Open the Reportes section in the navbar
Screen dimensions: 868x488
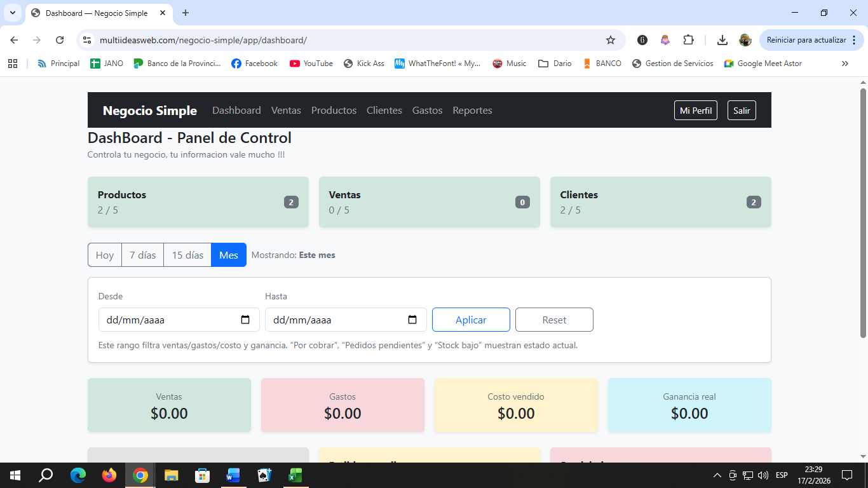(472, 110)
